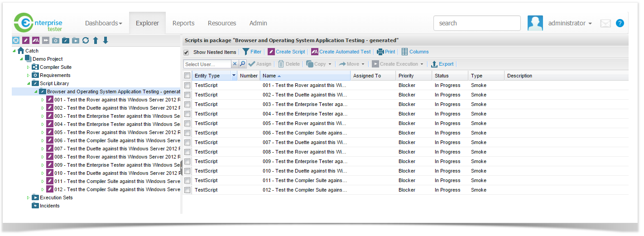Viewport: 644px width, 236px height.
Task: Click the purple pencil add script icon
Action: tap(26, 40)
